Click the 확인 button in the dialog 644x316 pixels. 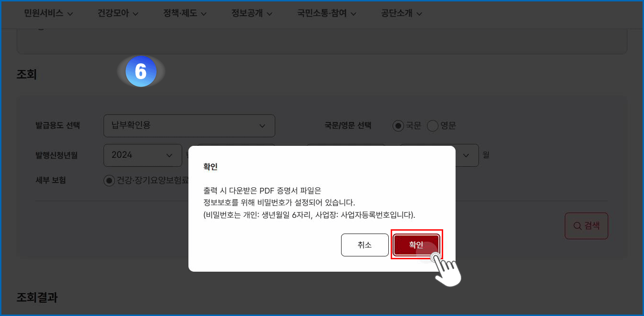416,245
